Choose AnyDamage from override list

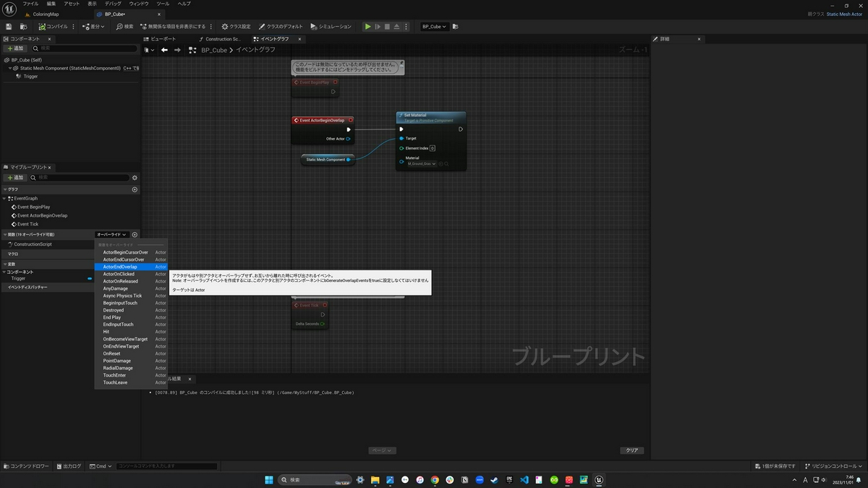pos(131,288)
